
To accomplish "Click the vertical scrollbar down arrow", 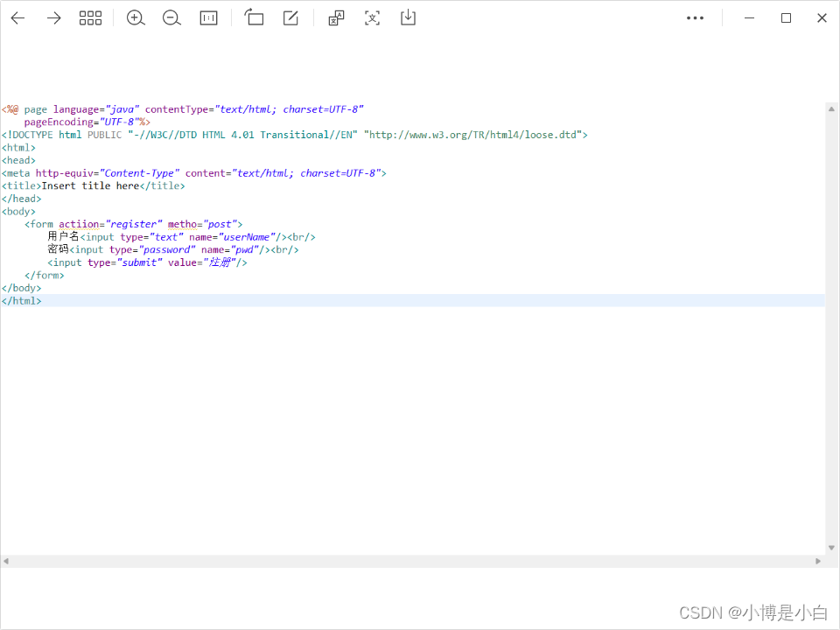I will (831, 548).
